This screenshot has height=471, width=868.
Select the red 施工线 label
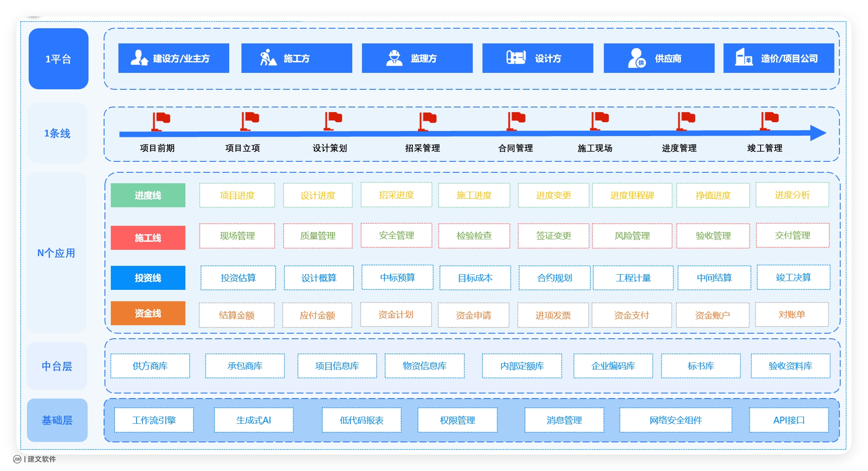click(x=148, y=238)
